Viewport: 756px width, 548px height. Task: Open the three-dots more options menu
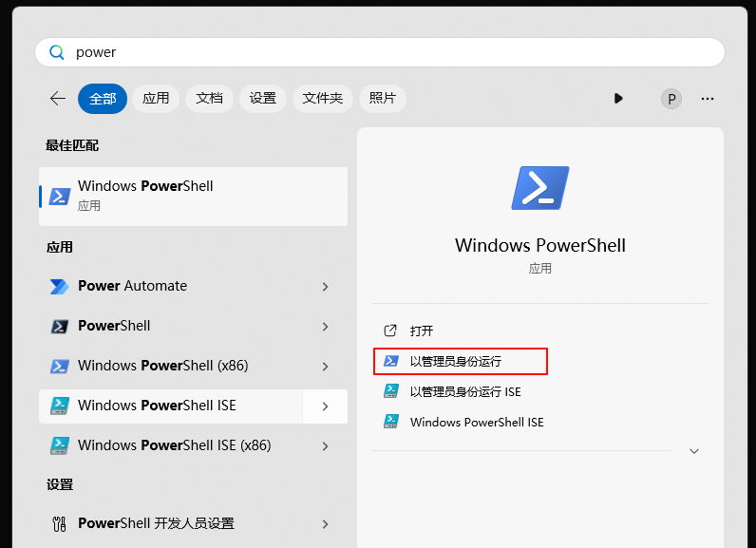(x=708, y=99)
